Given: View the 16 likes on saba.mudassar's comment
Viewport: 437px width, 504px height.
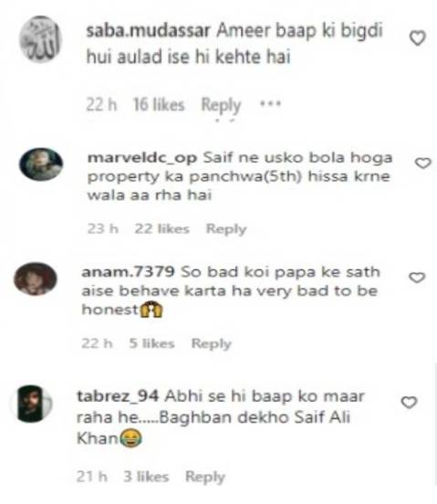Looking at the screenshot, I should tap(159, 105).
